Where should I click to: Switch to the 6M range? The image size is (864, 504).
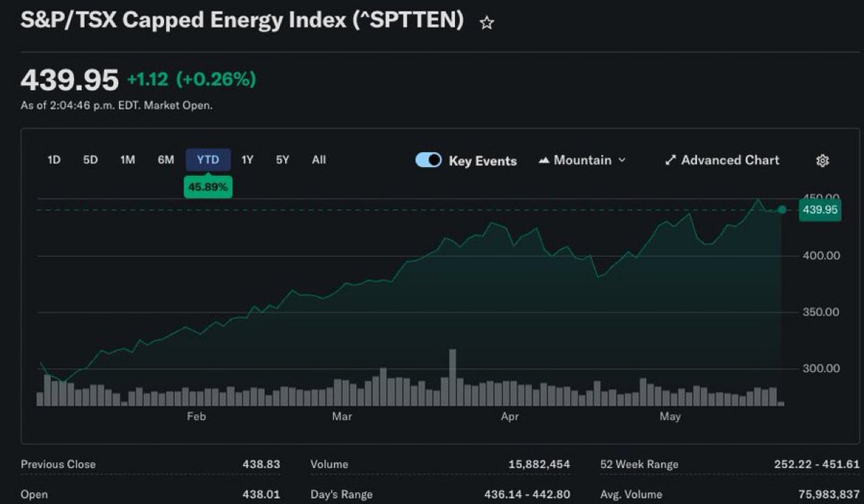[166, 160]
